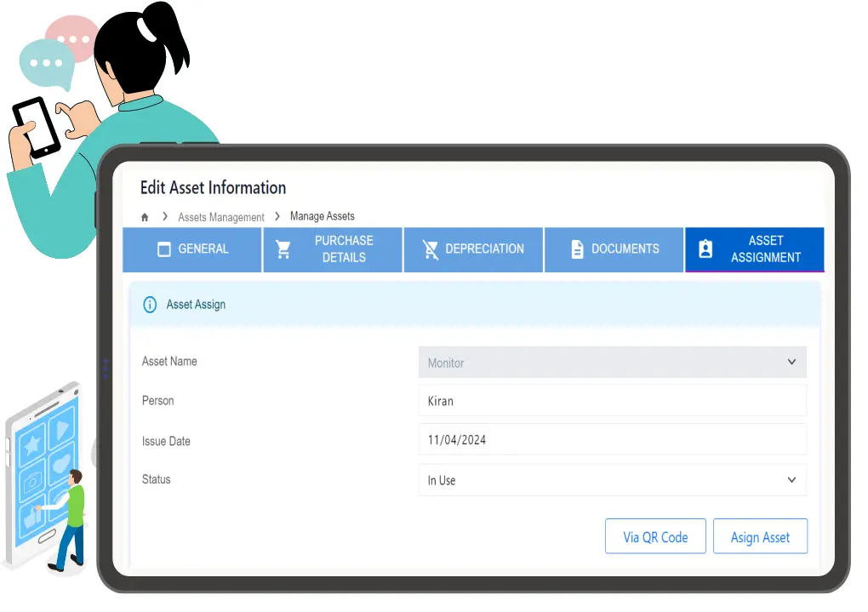The height and width of the screenshot is (612, 868).
Task: Open Manage Assets breadcrumb link
Action: tap(323, 216)
